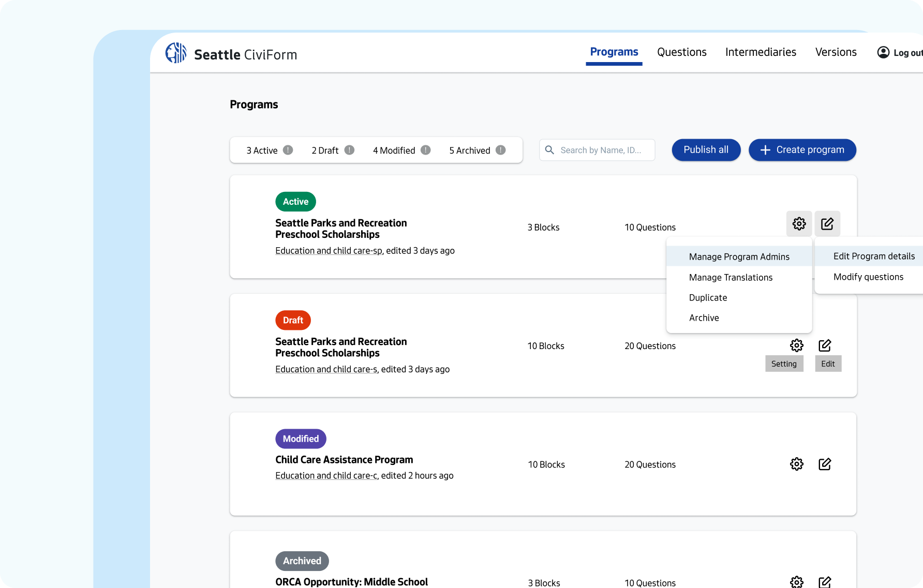
Task: Click the Create program button
Action: click(802, 150)
